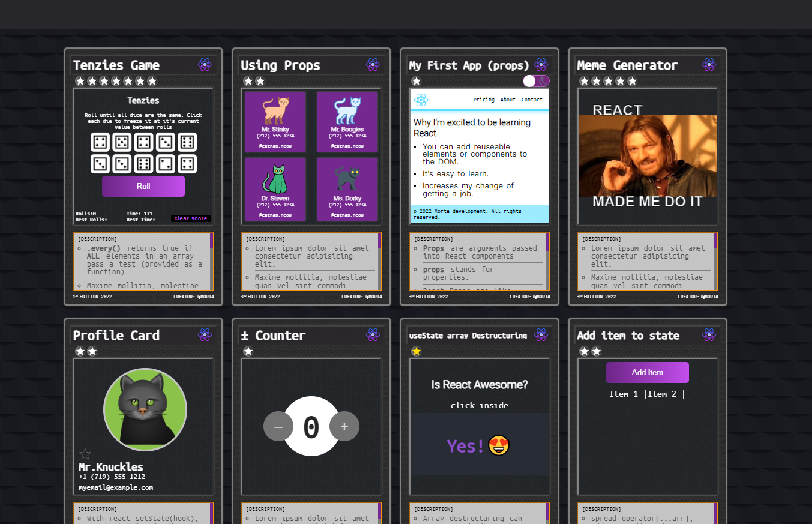Click the yellow star rating on useState card
The image size is (812, 524).
click(417, 351)
